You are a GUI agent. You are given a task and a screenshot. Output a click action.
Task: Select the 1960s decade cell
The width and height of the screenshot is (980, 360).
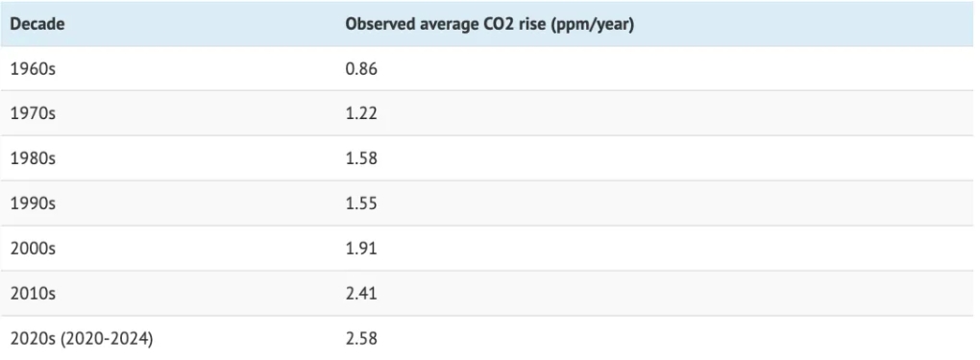(168, 69)
